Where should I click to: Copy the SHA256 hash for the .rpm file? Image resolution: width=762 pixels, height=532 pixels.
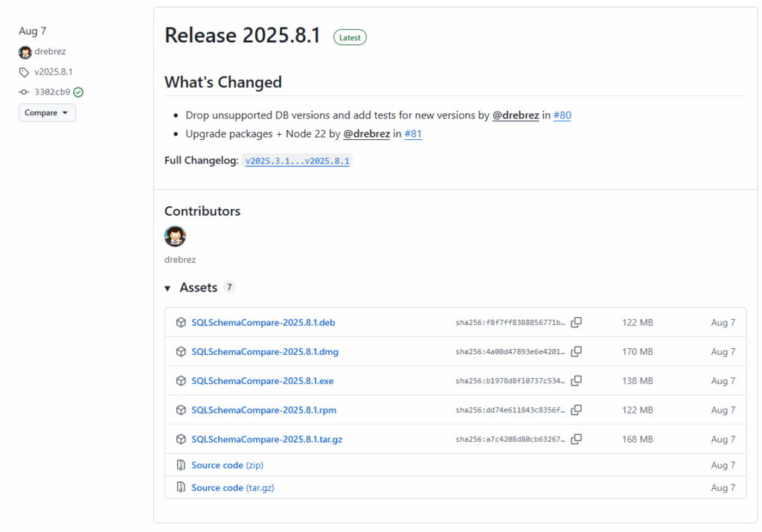click(576, 410)
